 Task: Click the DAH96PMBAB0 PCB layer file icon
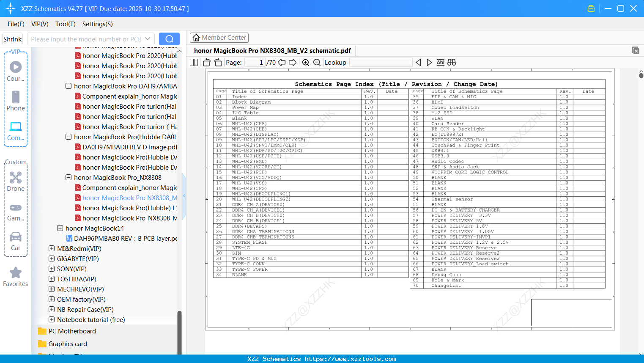click(x=69, y=239)
